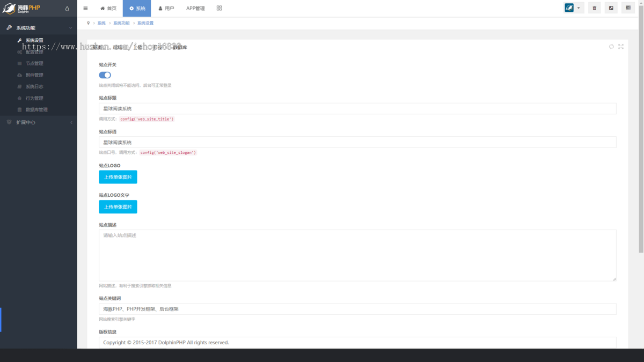
Task: Click the 系统 breadcrumb link
Action: tap(101, 23)
